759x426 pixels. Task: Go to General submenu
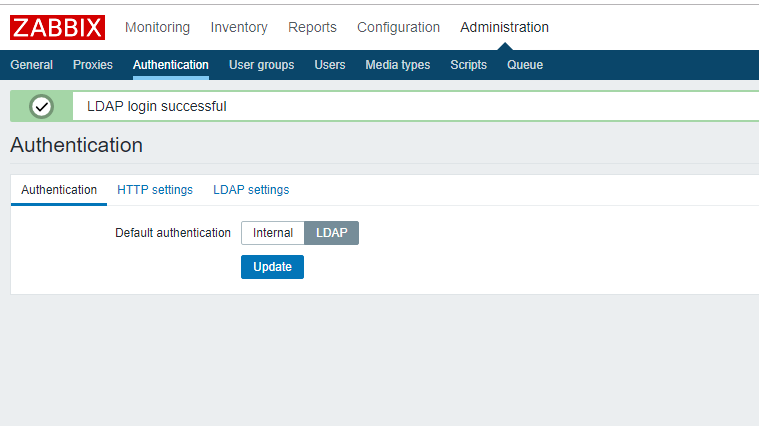point(31,65)
